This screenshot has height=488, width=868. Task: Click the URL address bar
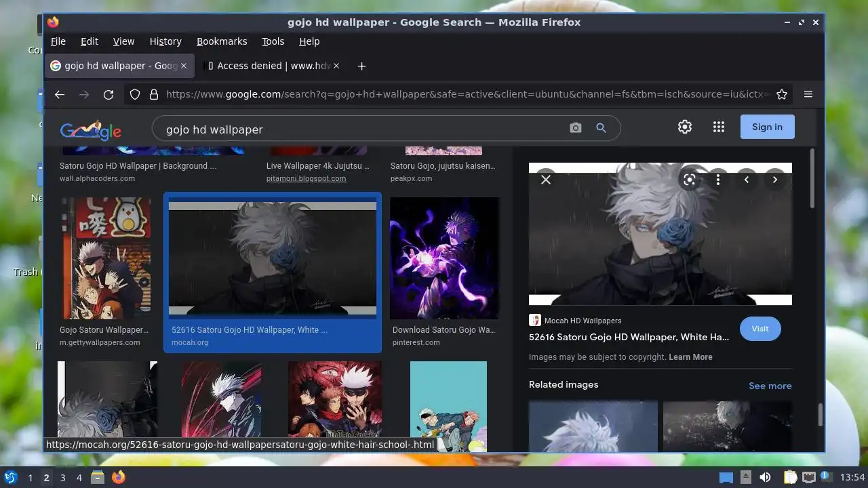468,94
